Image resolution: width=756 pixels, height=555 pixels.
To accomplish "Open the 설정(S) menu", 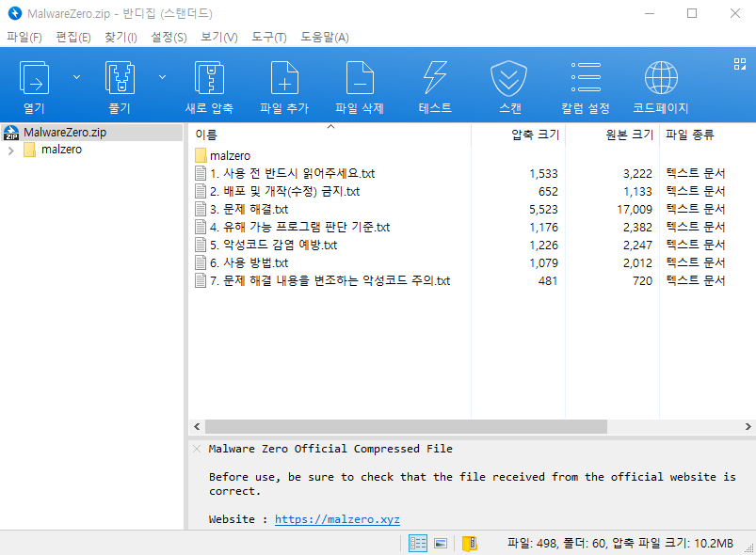I will (x=169, y=37).
